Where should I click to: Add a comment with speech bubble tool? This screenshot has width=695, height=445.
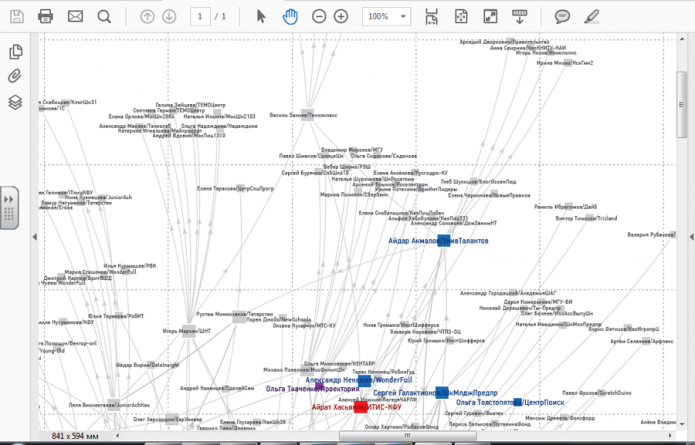(x=562, y=16)
